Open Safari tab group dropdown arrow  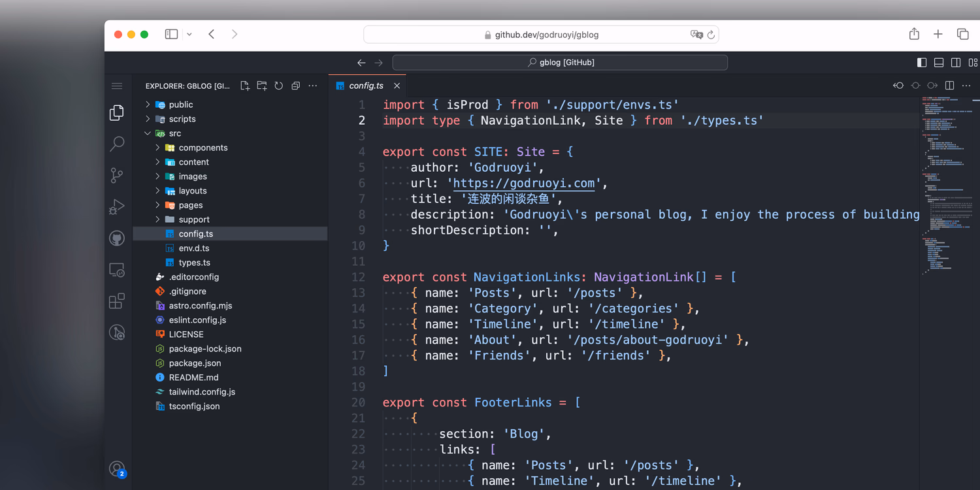point(189,35)
